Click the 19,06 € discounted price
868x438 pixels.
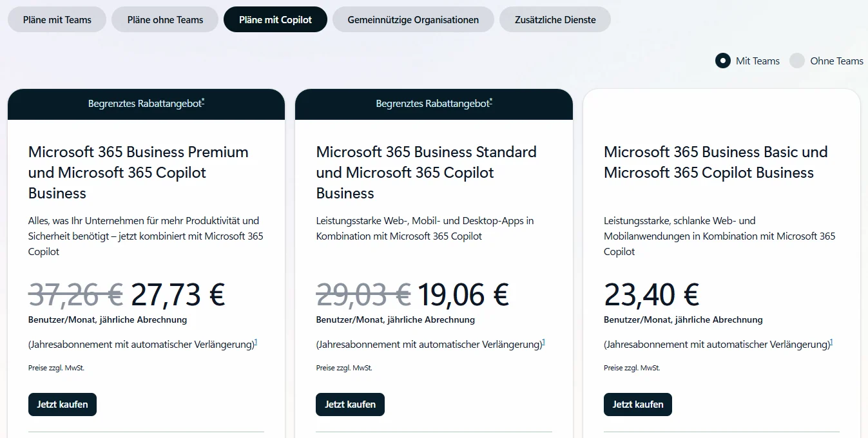(463, 294)
